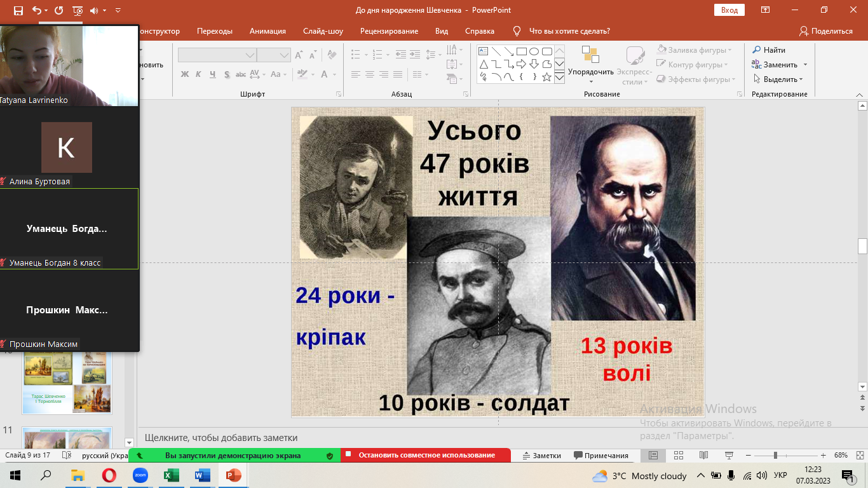Adjust the zoom slider in status bar

click(775, 456)
